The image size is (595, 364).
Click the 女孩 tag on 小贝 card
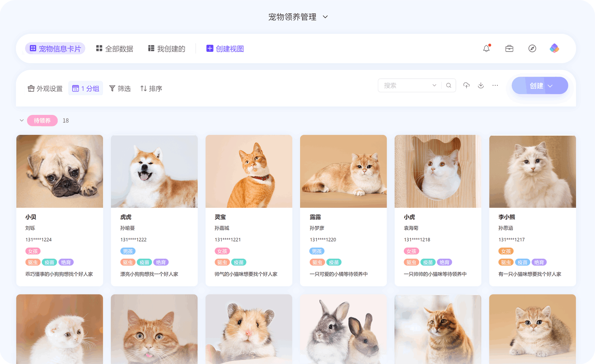pos(33,251)
